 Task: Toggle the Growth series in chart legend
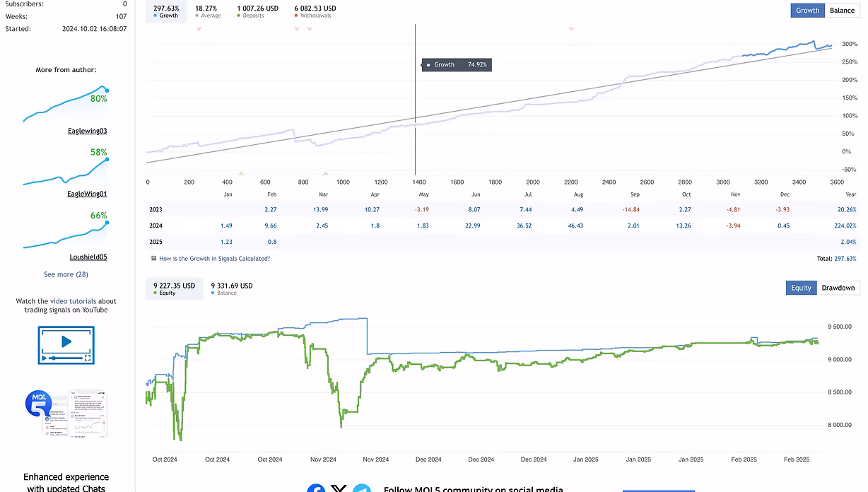(166, 11)
